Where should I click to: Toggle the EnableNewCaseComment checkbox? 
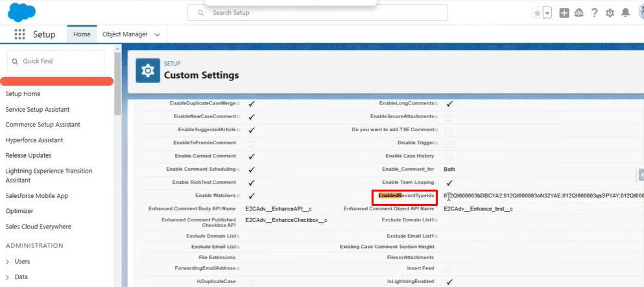pos(252,117)
